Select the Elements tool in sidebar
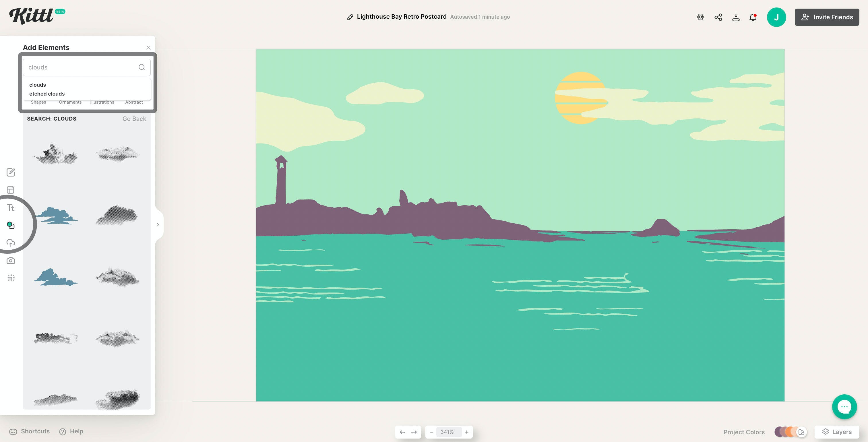 (x=11, y=225)
